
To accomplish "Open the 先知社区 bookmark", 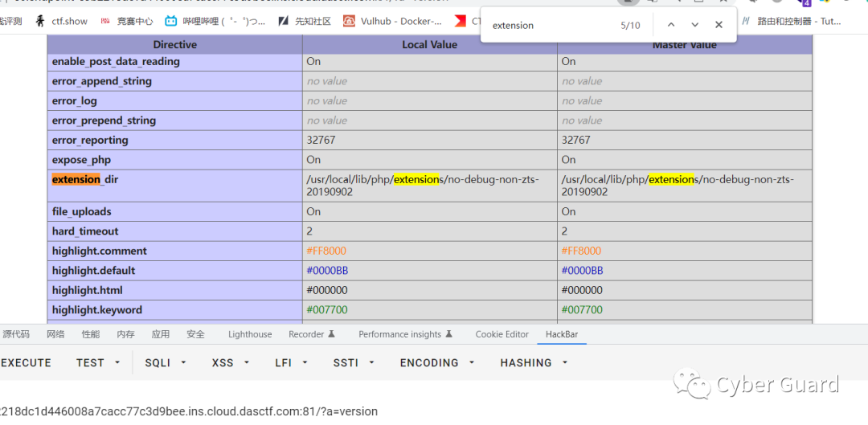I will click(305, 22).
